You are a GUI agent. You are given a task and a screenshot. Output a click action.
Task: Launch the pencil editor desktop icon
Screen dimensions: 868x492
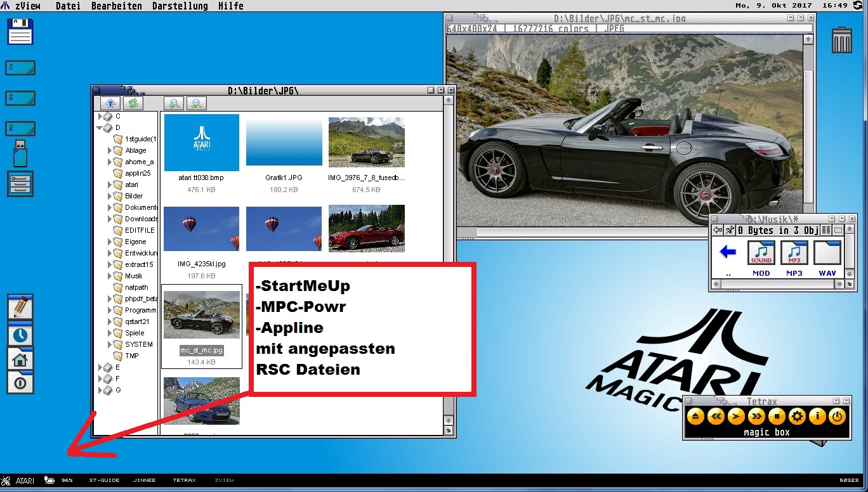coord(20,307)
